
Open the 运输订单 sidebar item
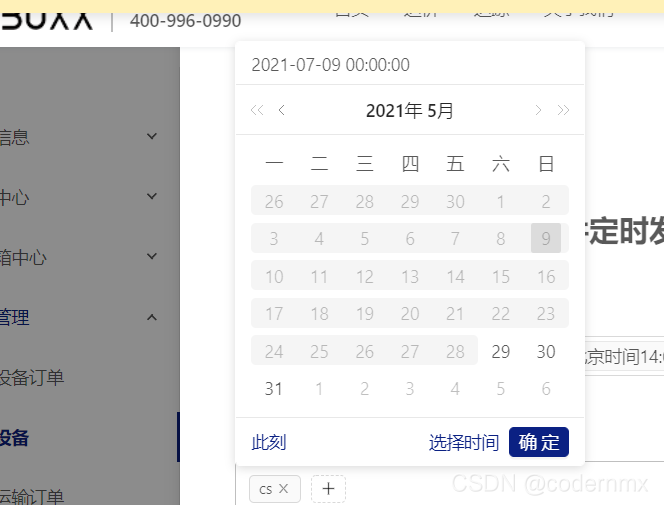pos(32,496)
